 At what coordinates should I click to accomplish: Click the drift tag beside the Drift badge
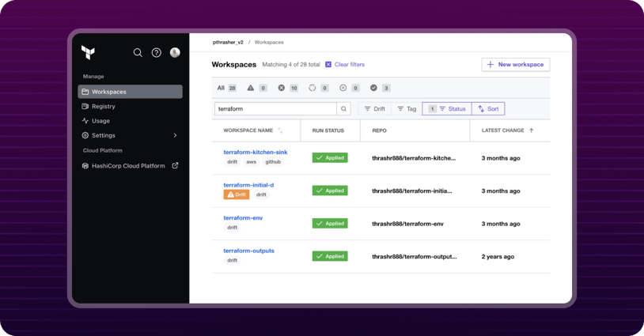(x=261, y=194)
